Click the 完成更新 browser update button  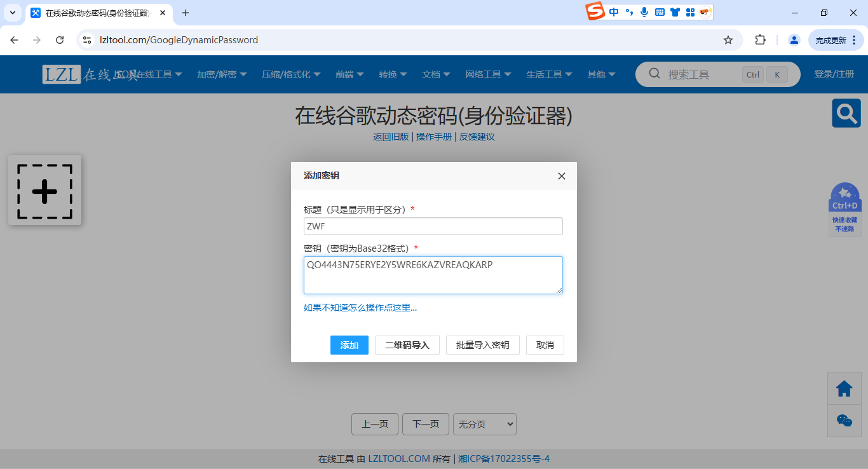coord(836,40)
